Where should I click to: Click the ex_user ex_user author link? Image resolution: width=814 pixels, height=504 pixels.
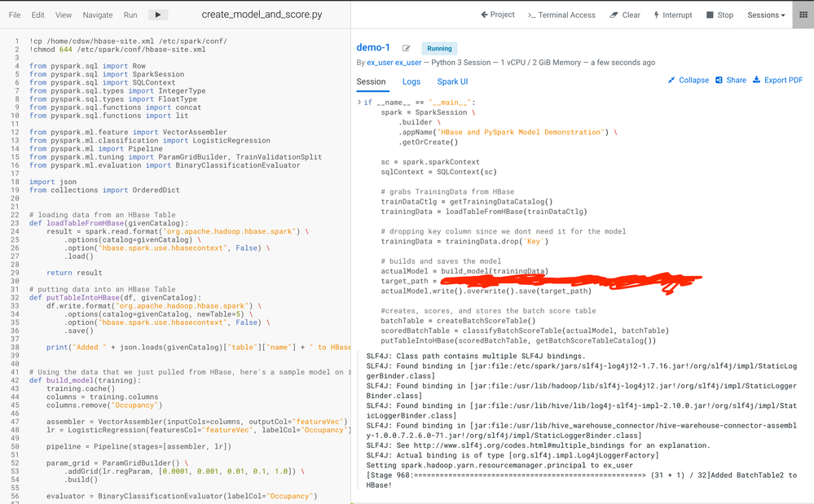(394, 62)
